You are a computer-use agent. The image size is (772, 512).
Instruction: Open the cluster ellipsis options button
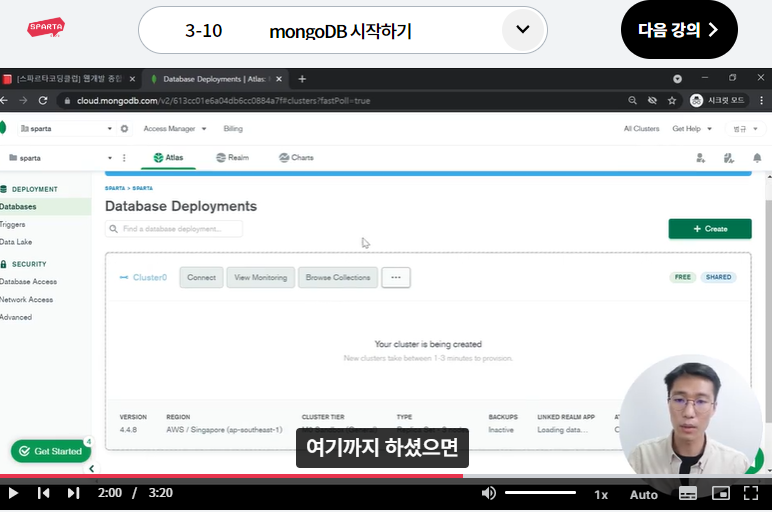click(396, 278)
